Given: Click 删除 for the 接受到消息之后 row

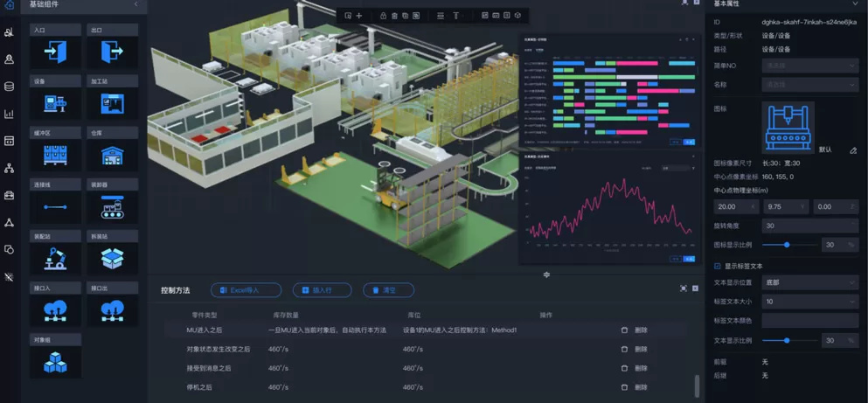Looking at the screenshot, I should (641, 368).
